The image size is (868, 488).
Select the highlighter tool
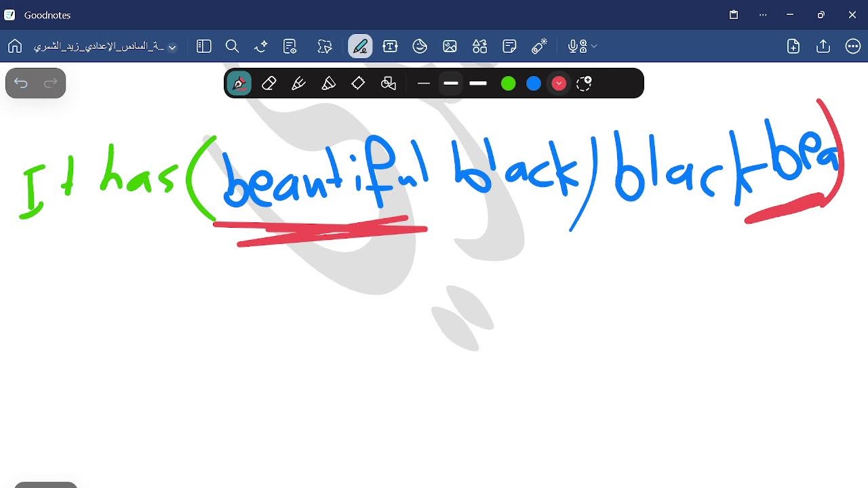(328, 83)
